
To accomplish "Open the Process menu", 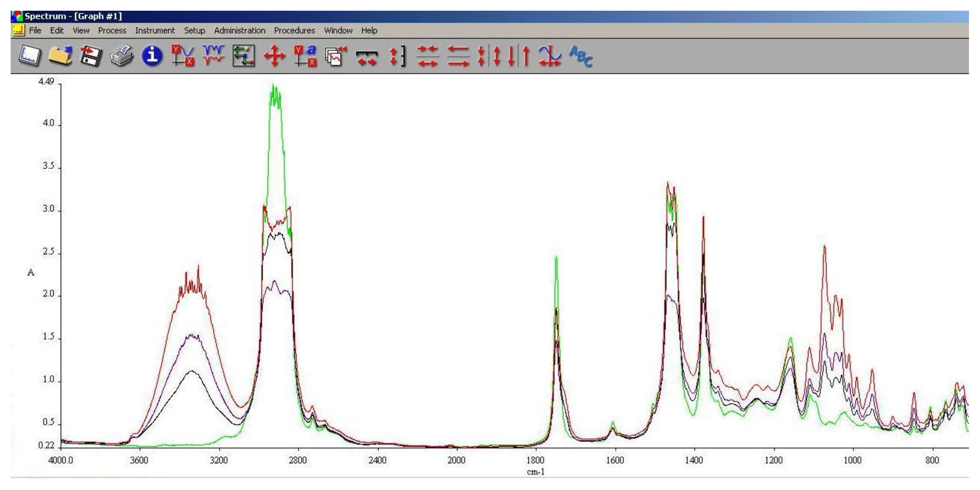I will click(112, 30).
